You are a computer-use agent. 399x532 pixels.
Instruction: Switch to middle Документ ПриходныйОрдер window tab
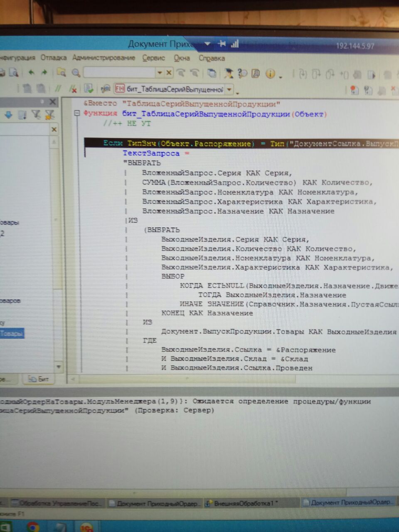tap(155, 503)
